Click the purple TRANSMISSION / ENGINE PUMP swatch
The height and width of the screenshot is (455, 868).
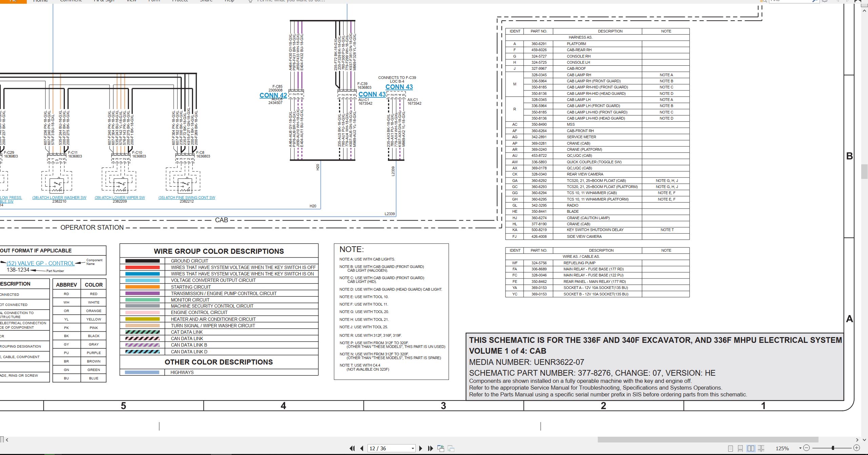(x=142, y=293)
